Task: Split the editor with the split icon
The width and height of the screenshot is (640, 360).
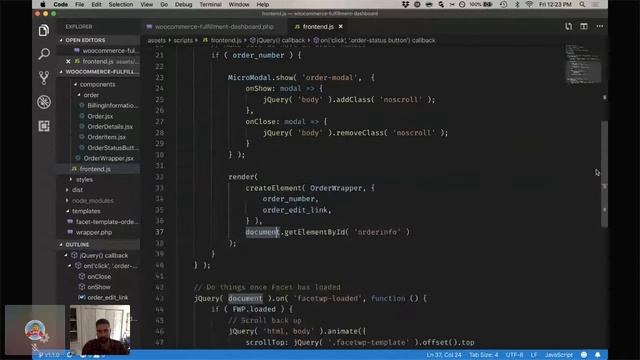Action: [584, 27]
